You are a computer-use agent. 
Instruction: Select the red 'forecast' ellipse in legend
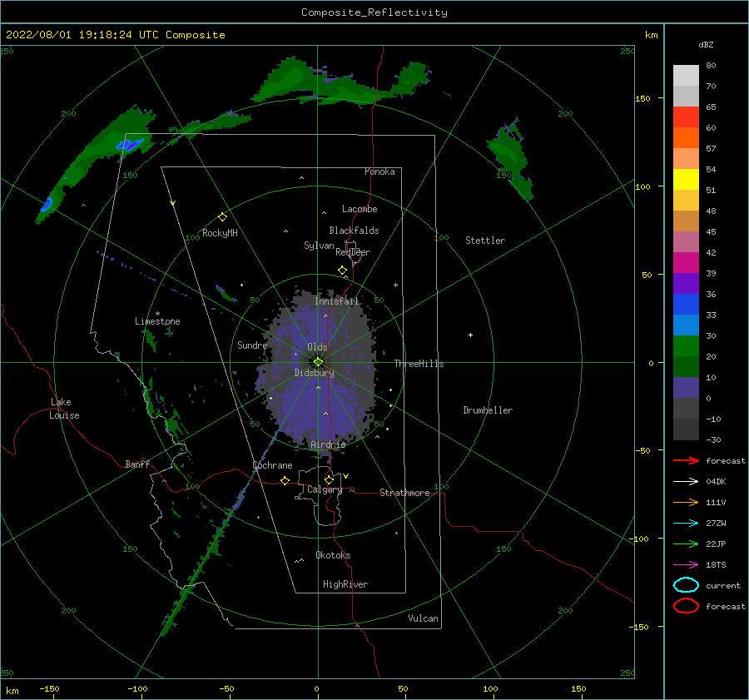(x=686, y=606)
